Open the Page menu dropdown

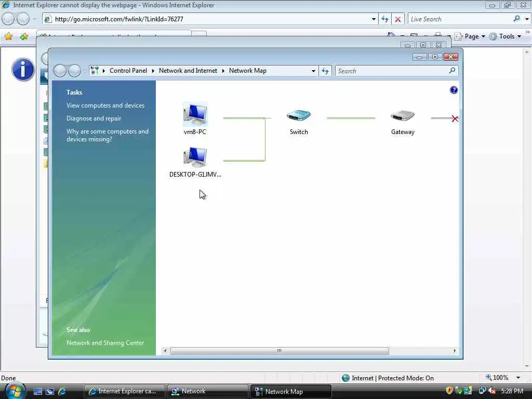483,36
